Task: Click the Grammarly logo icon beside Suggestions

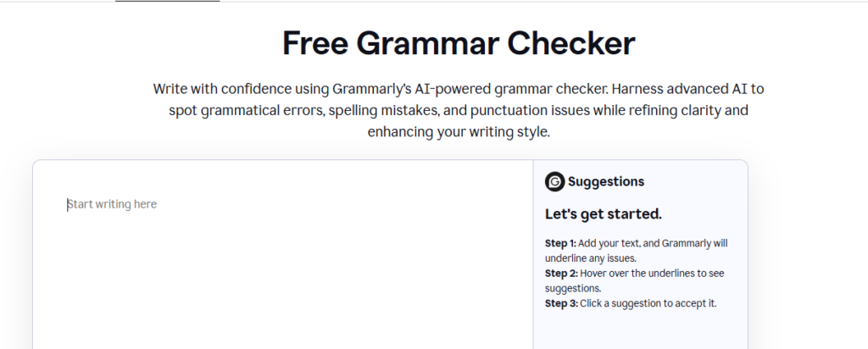Action: (554, 181)
